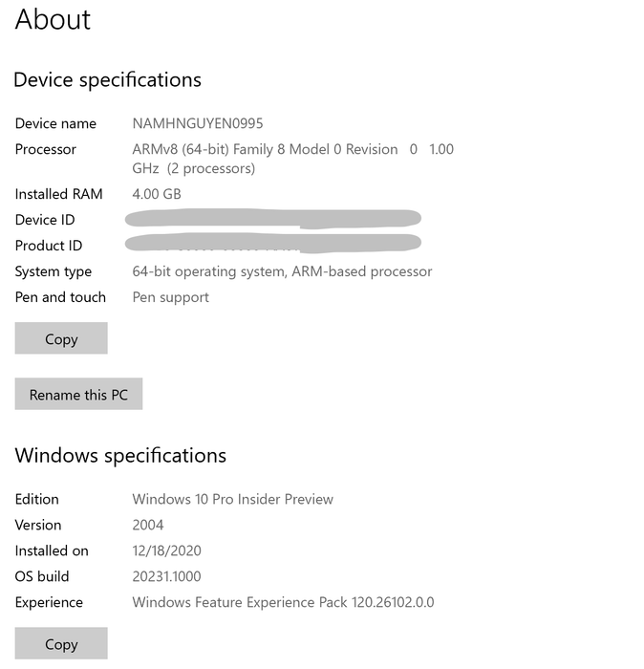
Task: Click the Windows specifications heading
Action: coord(120,456)
